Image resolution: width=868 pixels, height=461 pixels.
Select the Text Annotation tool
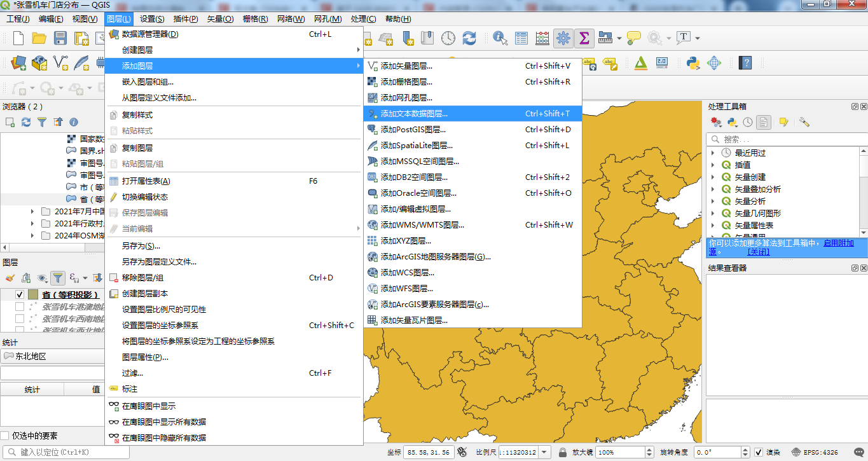[x=684, y=38]
